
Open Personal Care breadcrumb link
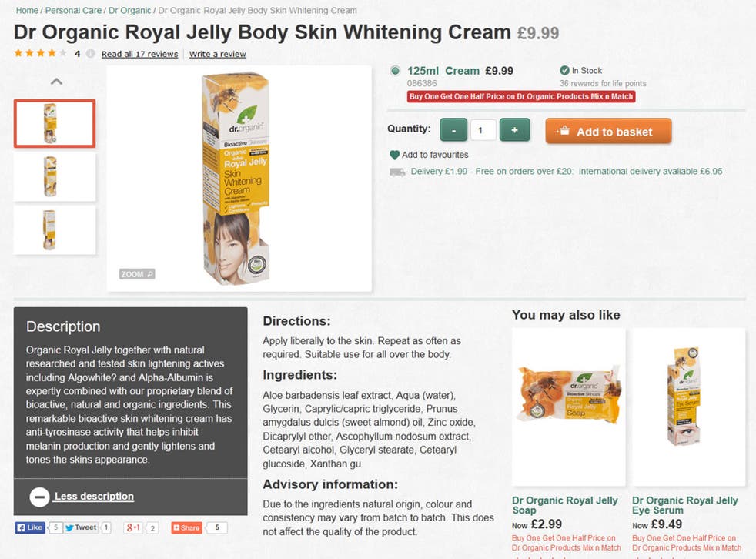tap(73, 10)
